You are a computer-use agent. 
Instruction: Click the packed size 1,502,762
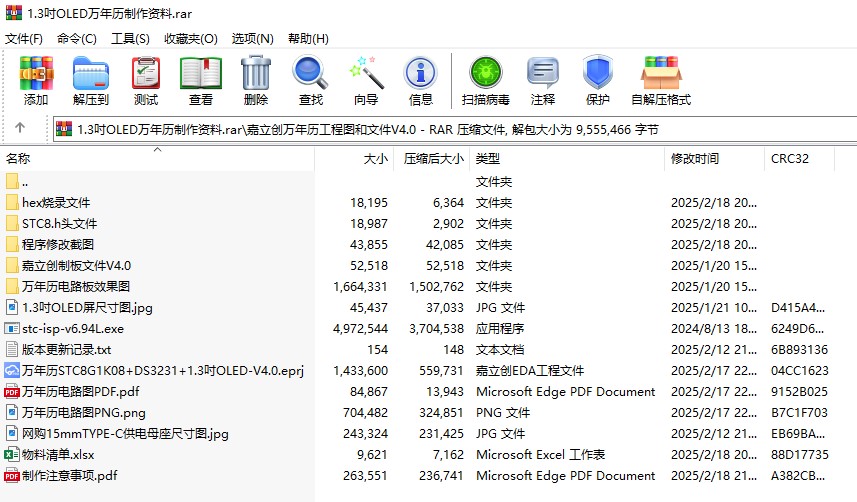click(x=436, y=287)
